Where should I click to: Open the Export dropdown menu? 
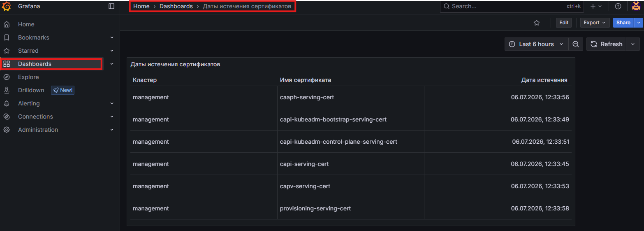(595, 23)
